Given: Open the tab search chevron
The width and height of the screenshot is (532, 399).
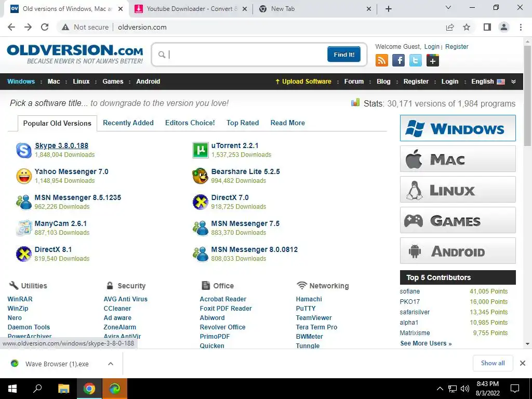Looking at the screenshot, I should (x=448, y=7).
